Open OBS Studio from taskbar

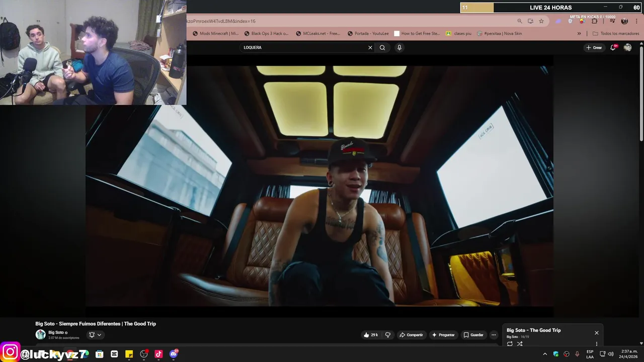click(x=144, y=354)
